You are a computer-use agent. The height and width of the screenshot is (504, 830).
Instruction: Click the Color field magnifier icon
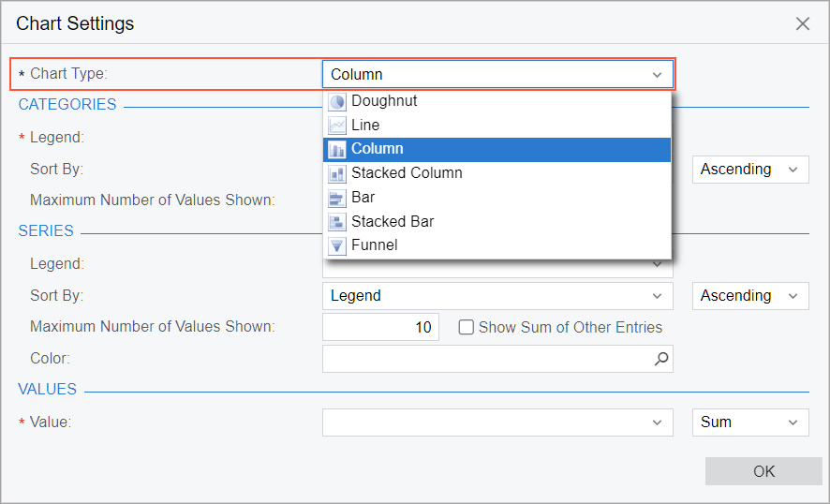tap(661, 358)
